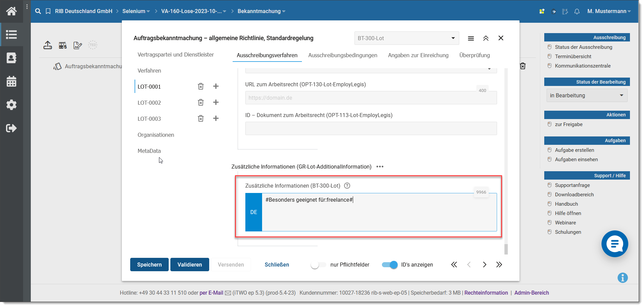
Task: Add a lot after LOT-0002
Action: [216, 102]
